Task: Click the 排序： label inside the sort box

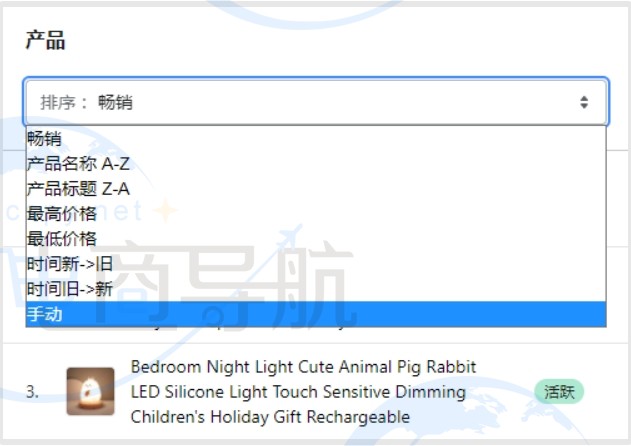Action: (65, 102)
